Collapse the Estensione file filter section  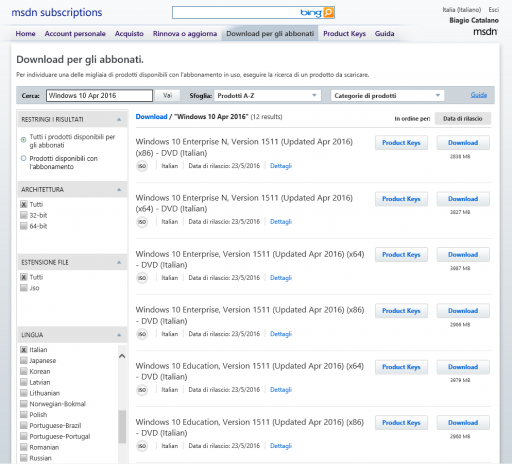(x=119, y=262)
